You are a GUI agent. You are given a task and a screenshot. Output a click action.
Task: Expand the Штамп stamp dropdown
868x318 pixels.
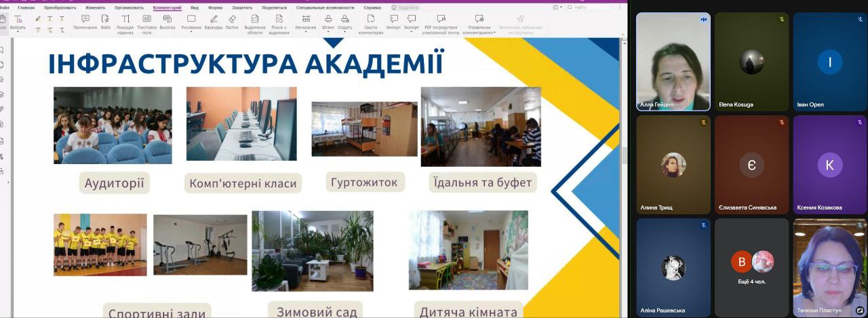(x=328, y=31)
